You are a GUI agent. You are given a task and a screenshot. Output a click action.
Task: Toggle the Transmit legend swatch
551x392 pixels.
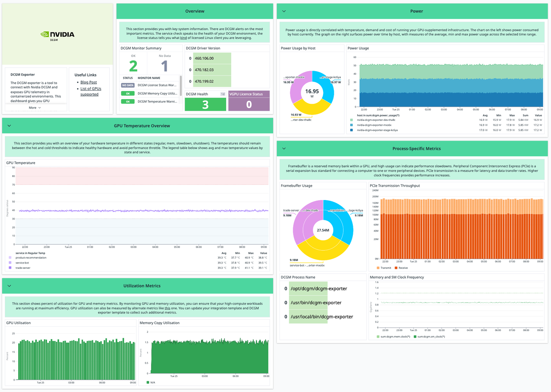(x=378, y=268)
